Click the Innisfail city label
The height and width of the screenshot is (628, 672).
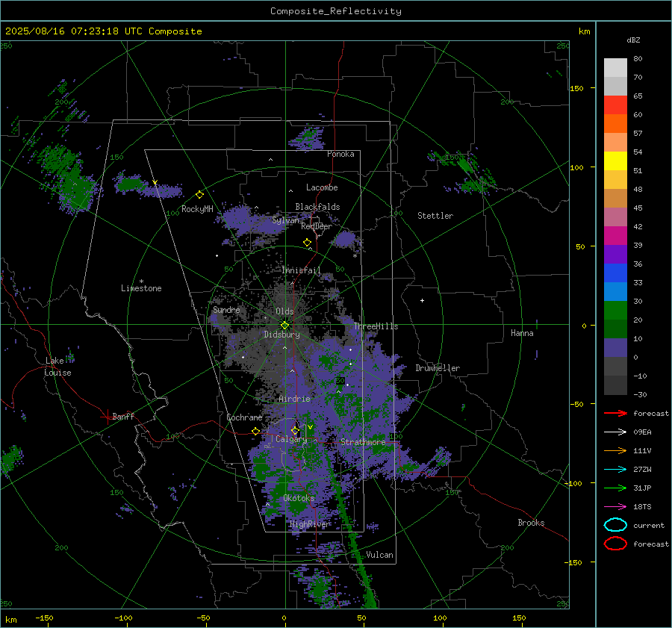(301, 270)
